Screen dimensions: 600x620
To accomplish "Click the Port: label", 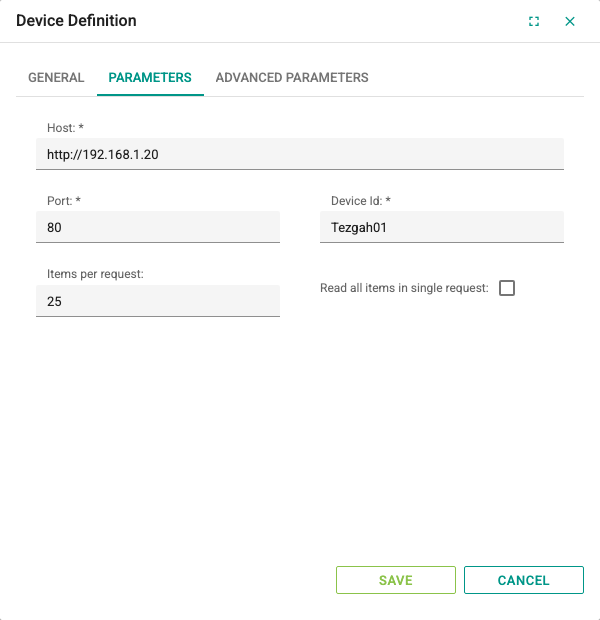I will click(x=64, y=201).
